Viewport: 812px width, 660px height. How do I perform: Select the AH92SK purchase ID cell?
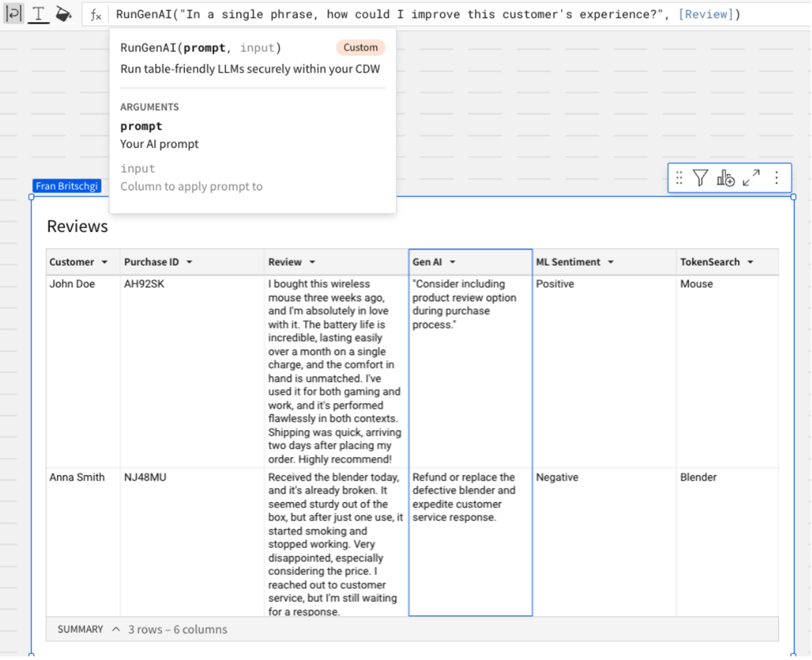192,371
